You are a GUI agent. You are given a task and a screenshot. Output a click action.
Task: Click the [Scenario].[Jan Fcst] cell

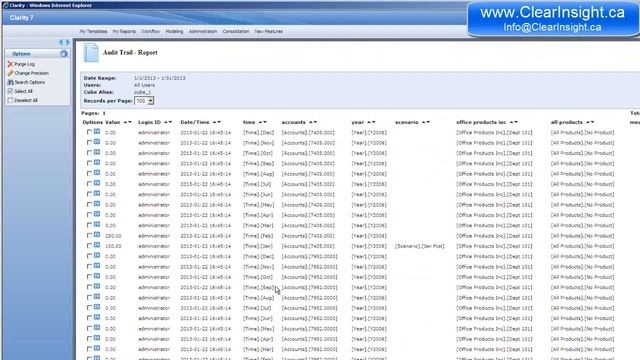coord(420,246)
